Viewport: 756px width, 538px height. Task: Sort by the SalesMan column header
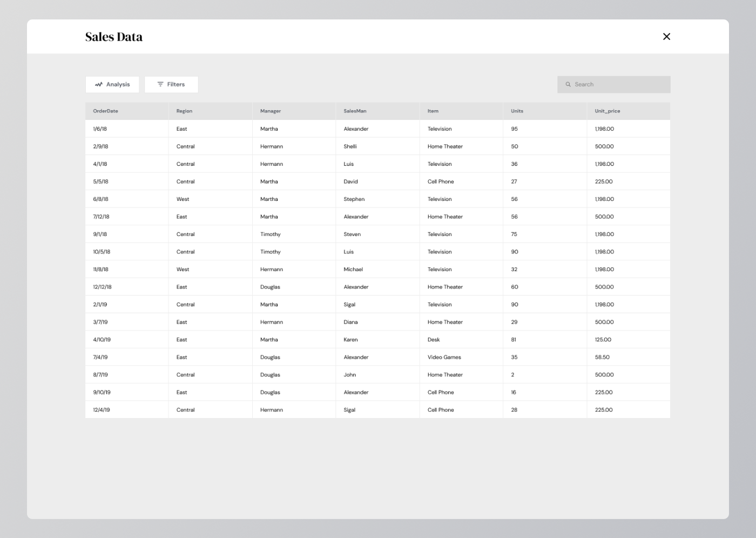354,111
